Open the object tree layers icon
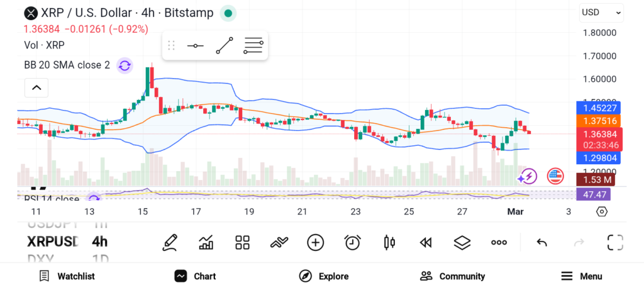The image size is (644, 290). pyautogui.click(x=462, y=242)
